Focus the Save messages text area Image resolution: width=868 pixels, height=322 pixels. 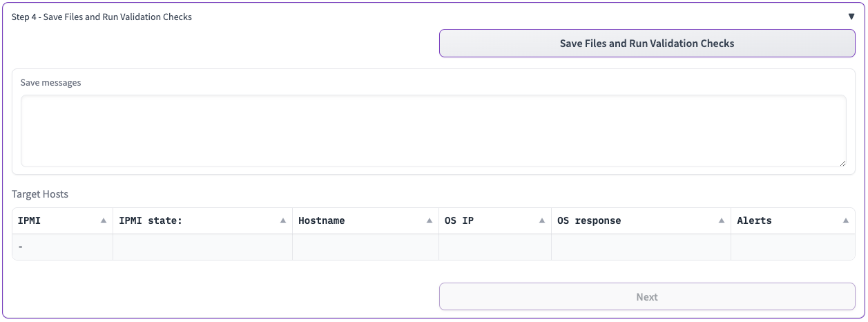click(433, 131)
